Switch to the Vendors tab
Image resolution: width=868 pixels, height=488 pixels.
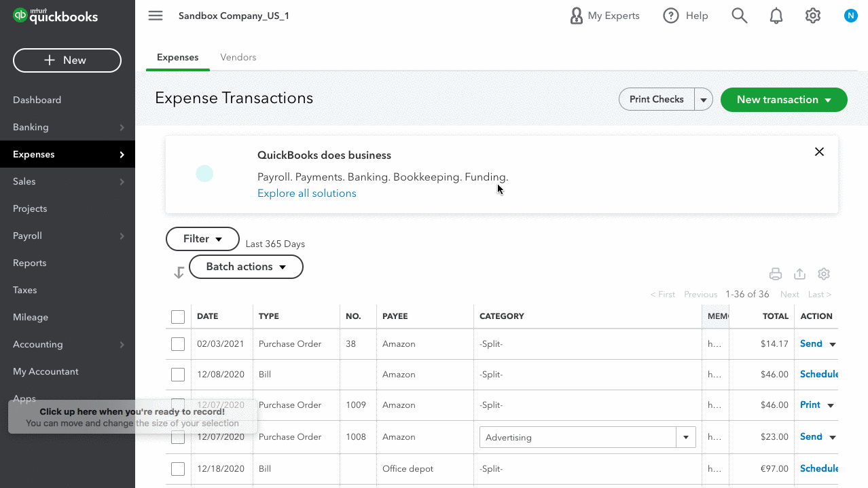(238, 57)
